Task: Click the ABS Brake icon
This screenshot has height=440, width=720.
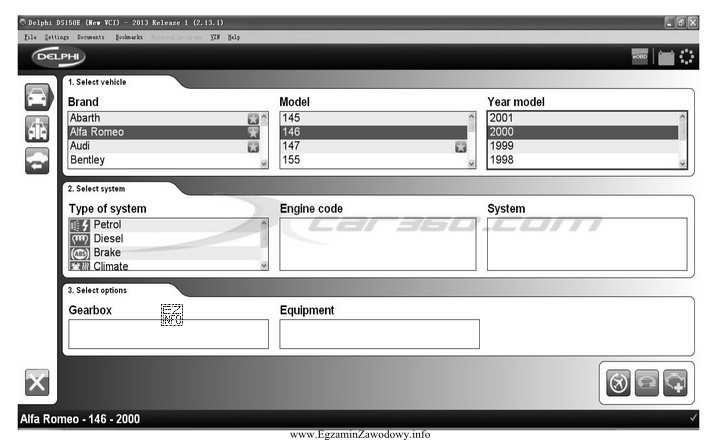Action: click(79, 253)
